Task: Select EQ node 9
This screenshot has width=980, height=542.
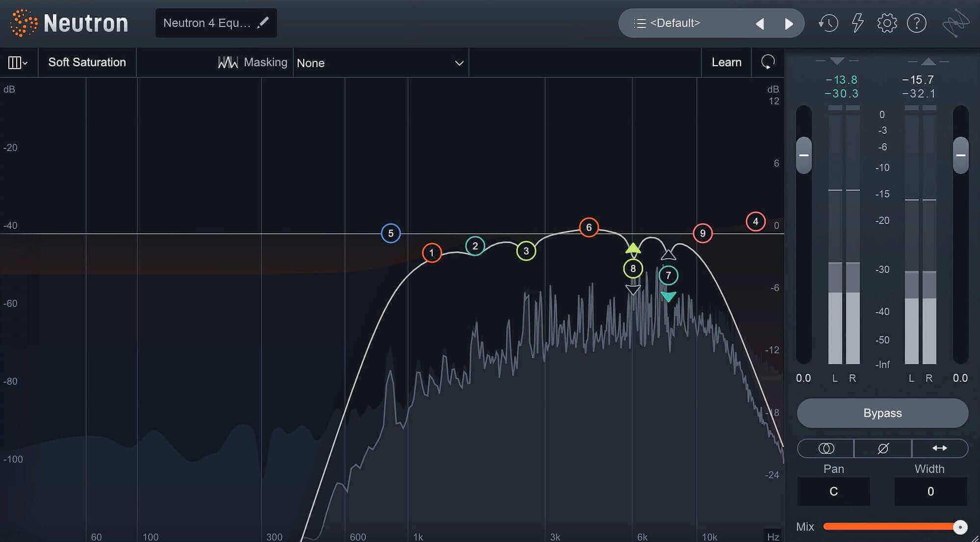Action: [702, 233]
